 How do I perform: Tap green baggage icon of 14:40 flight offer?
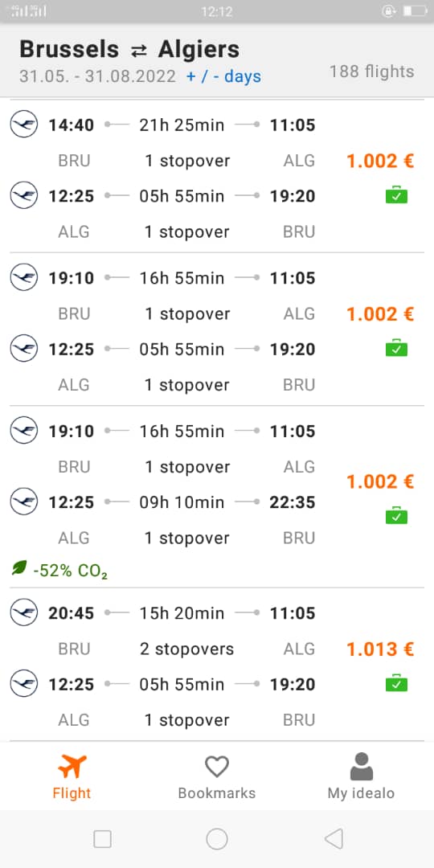click(x=396, y=195)
